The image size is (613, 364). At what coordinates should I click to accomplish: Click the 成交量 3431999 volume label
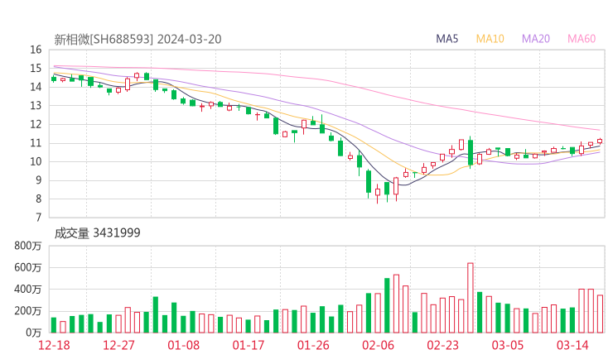[97, 232]
